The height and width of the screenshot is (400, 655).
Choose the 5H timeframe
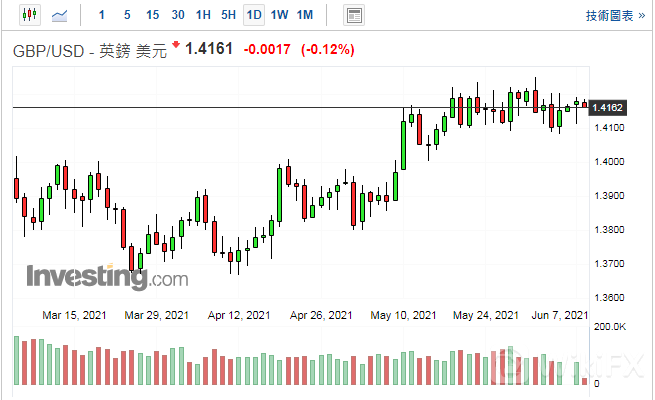click(x=229, y=15)
